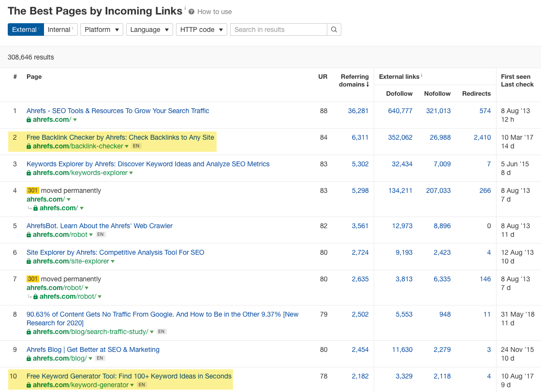This screenshot has width=541, height=392.
Task: Open the Language filter dropdown
Action: pos(149,29)
